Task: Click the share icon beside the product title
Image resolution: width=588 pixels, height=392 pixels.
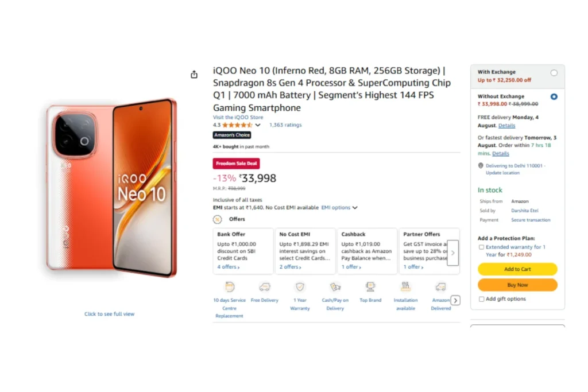Action: [x=194, y=75]
